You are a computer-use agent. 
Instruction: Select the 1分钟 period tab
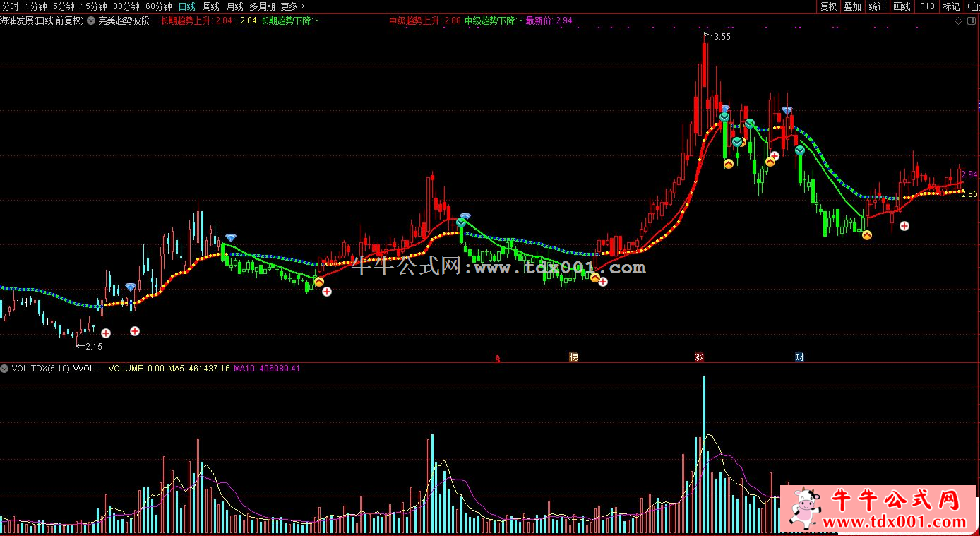35,6
